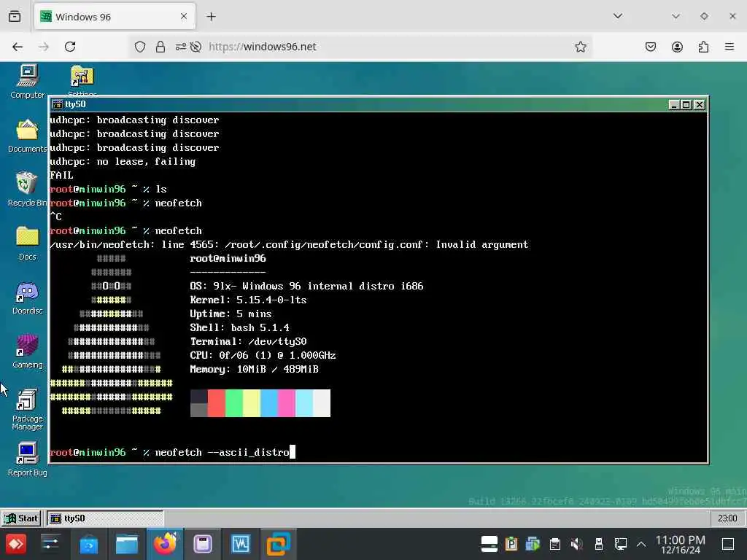Click the pink color block in neofetch
The height and width of the screenshot is (560, 747).
point(286,402)
